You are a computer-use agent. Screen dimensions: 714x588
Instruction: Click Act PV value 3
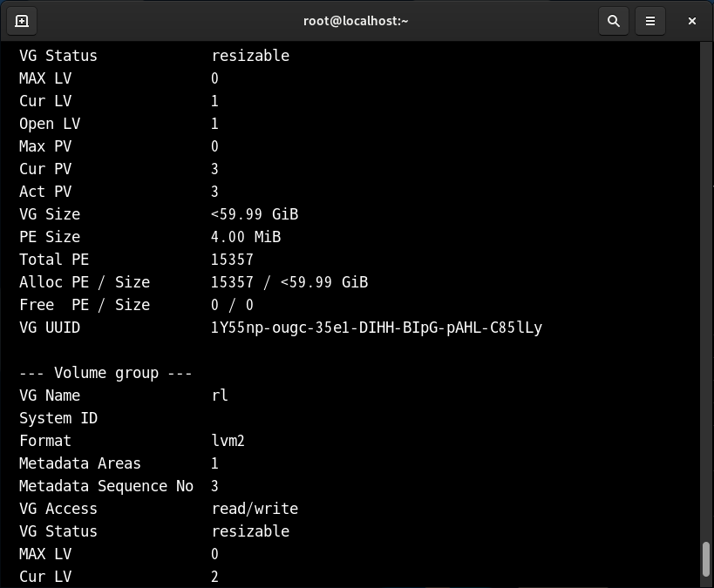214,192
